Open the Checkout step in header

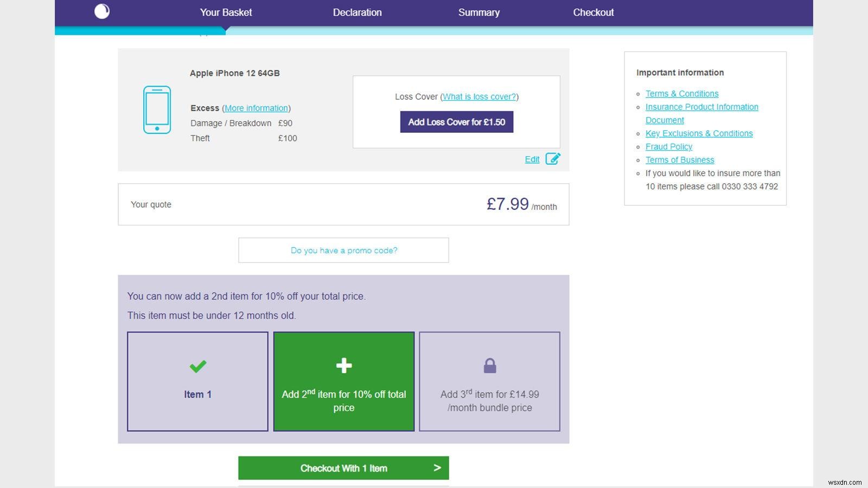(593, 12)
